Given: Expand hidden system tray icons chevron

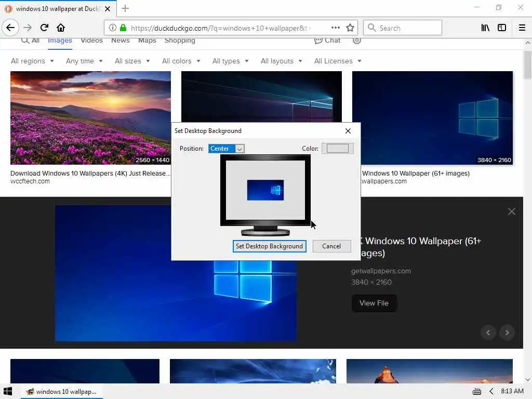Looking at the screenshot, I should [491, 392].
